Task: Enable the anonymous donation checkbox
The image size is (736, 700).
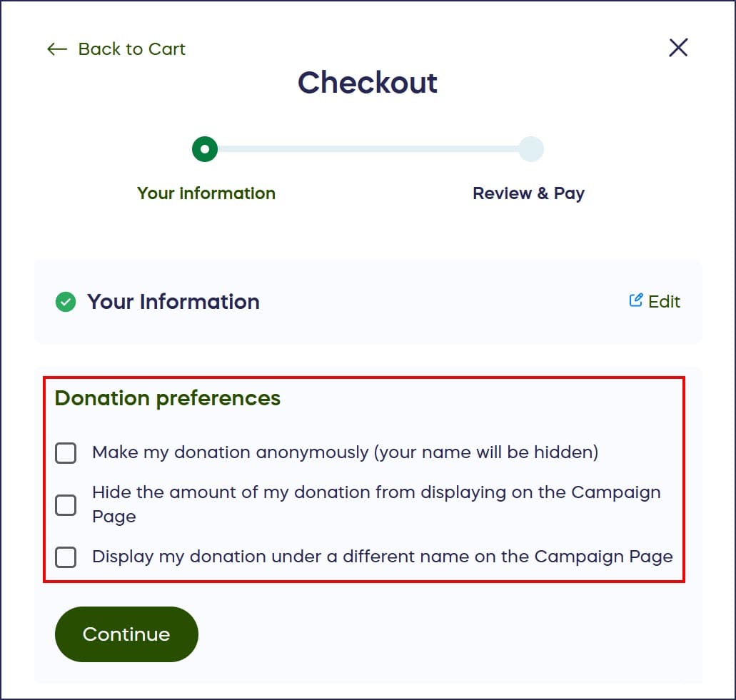Action: coord(66,452)
